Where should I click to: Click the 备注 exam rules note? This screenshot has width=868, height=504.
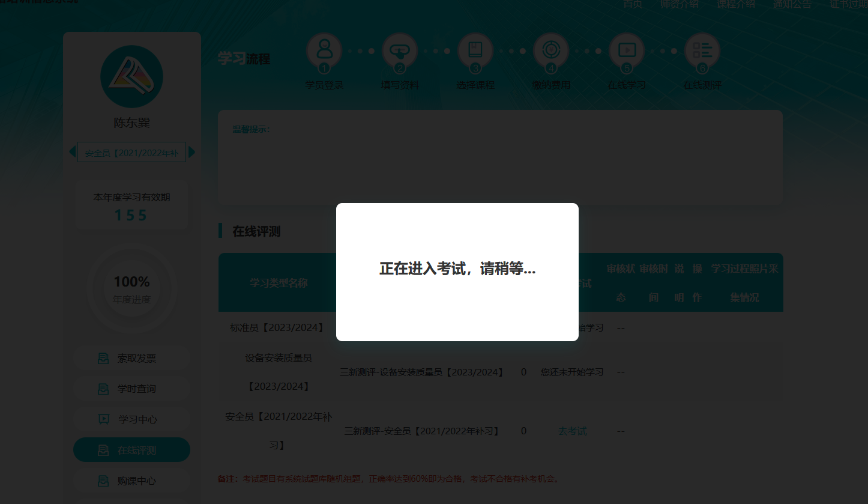pos(390,479)
